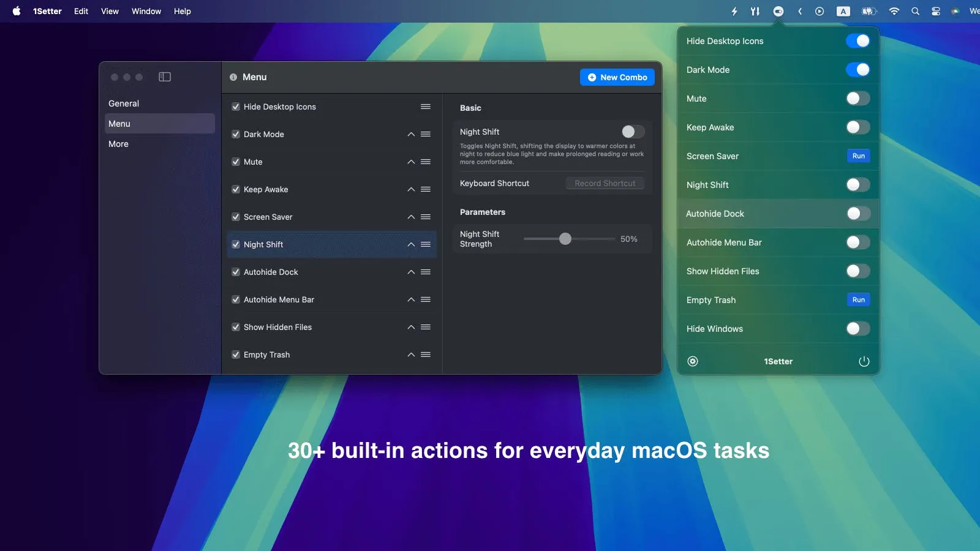Toggle the sidebar icon in the window titlebar
This screenshot has width=980, height=551.
click(164, 77)
